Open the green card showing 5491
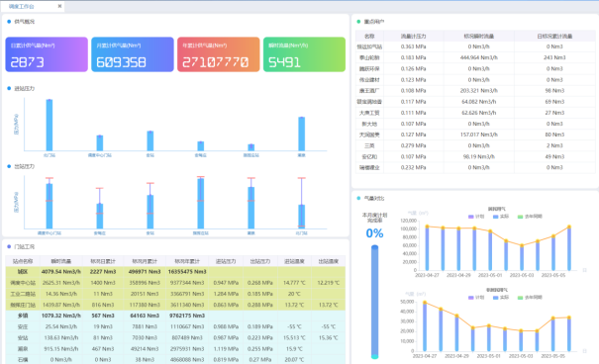 point(305,54)
